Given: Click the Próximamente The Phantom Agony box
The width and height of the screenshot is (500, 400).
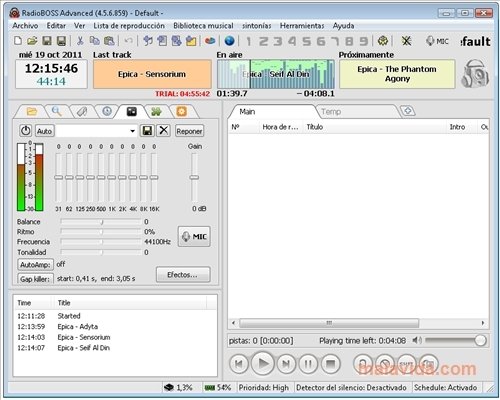Looking at the screenshot, I should pyautogui.click(x=397, y=74).
